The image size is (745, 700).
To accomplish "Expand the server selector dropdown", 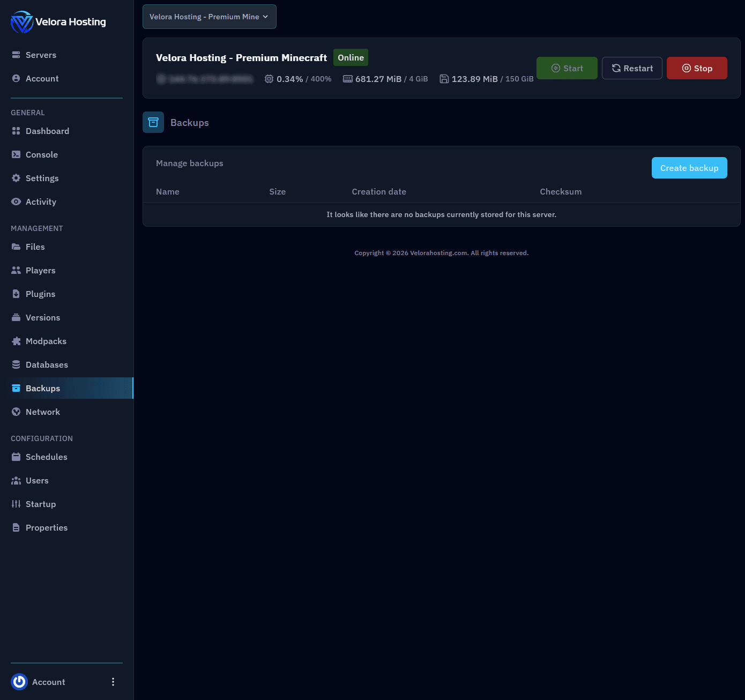I will click(x=209, y=17).
